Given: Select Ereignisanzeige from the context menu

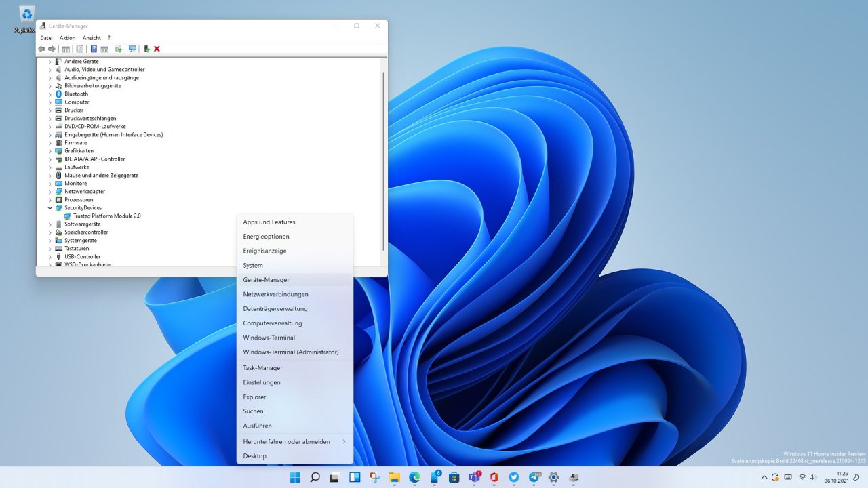Looking at the screenshot, I should (295, 251).
